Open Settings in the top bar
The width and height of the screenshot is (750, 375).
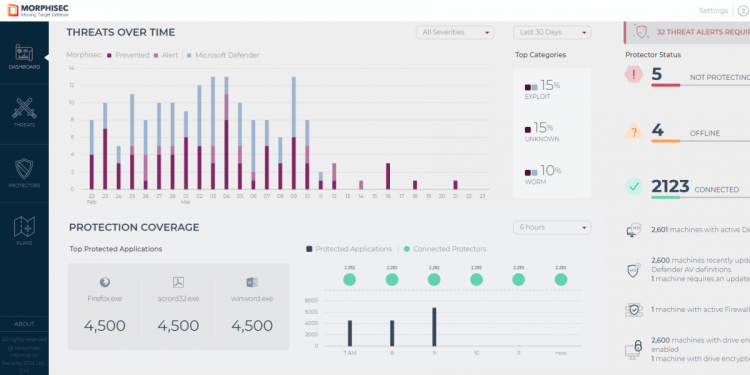pos(713,11)
